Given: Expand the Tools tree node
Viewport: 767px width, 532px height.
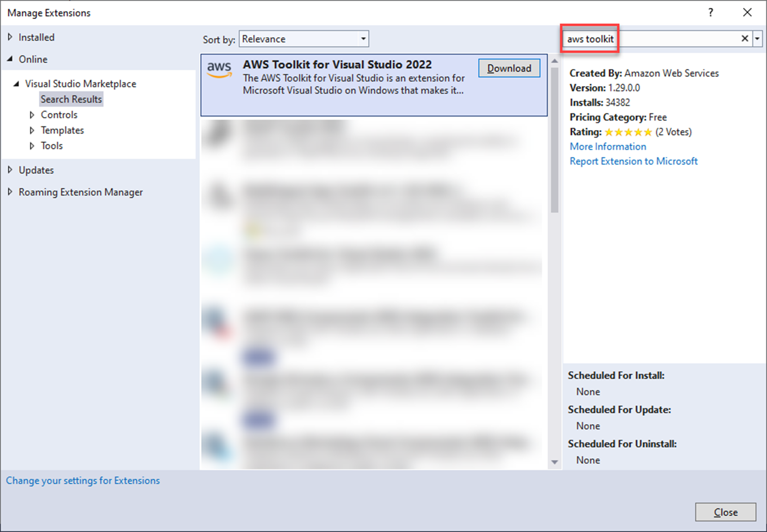Looking at the screenshot, I should pyautogui.click(x=32, y=146).
